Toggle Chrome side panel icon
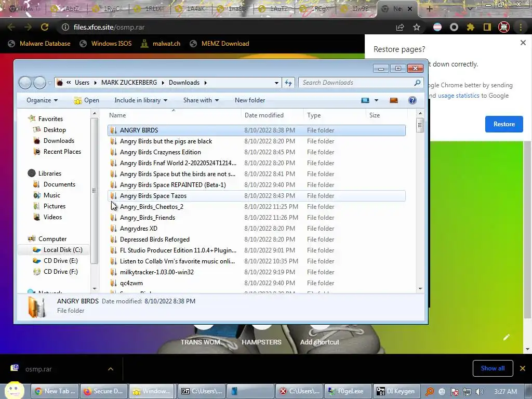This screenshot has height=399, width=532. pyautogui.click(x=487, y=27)
